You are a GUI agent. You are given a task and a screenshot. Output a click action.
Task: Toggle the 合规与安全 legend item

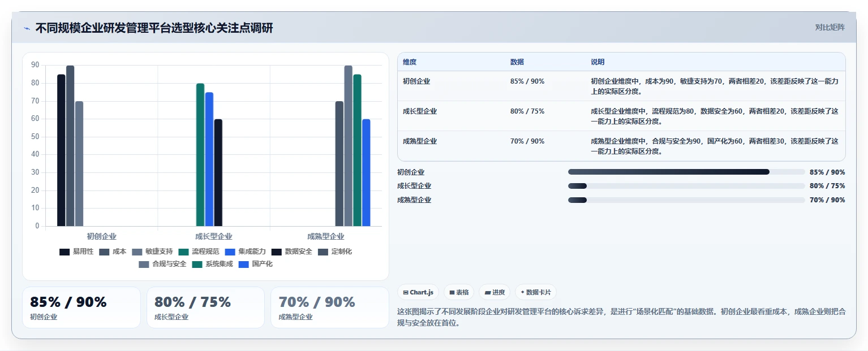tap(162, 264)
